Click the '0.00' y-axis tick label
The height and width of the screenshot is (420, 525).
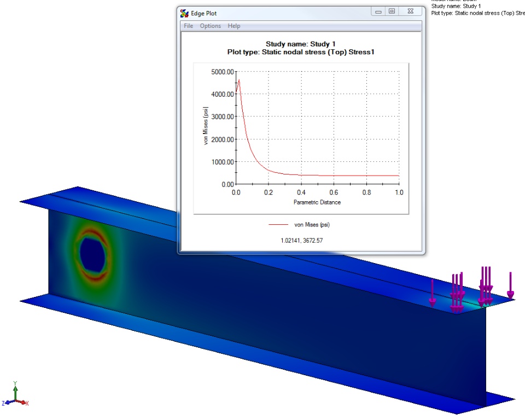point(227,184)
